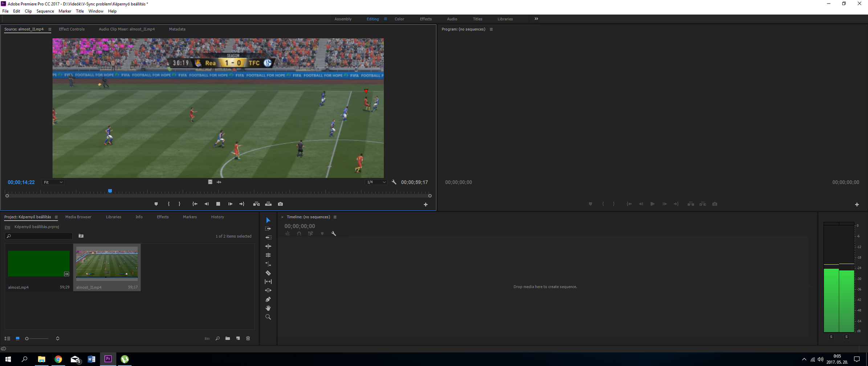Create new bin in Project panel

228,338
